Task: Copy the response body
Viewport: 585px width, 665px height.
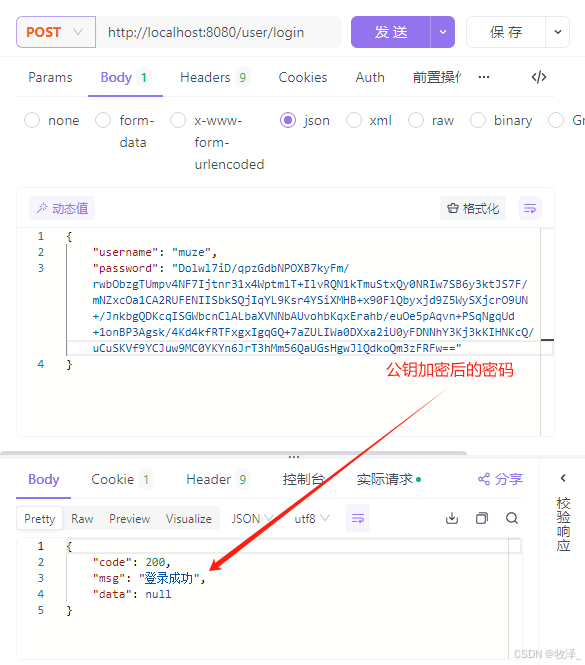Action: 482,518
